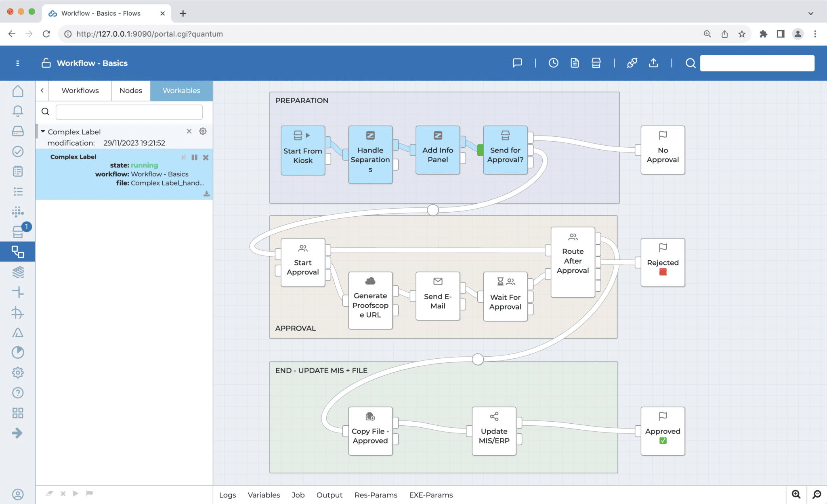Click the settings gear in left sidebar
This screenshot has width=827, height=504.
click(18, 372)
